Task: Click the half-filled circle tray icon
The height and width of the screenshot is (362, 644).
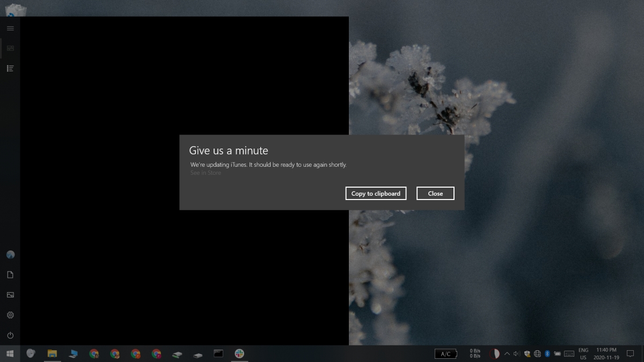Action: tap(494, 354)
